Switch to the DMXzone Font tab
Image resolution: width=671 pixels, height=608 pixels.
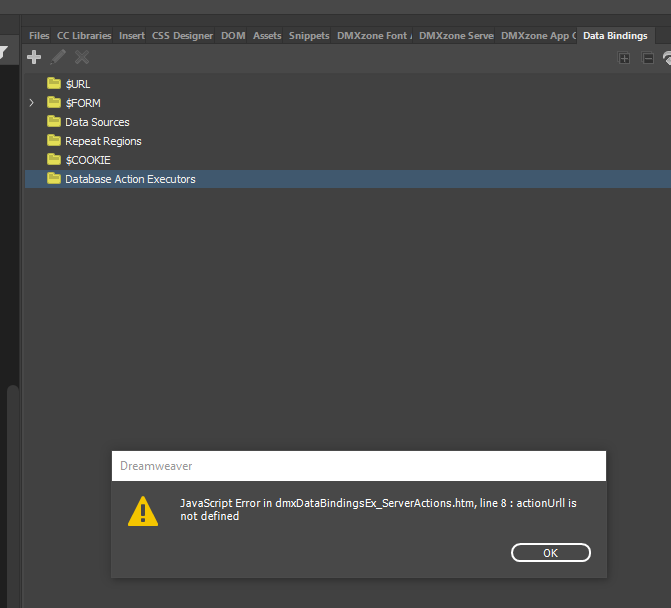tap(374, 36)
